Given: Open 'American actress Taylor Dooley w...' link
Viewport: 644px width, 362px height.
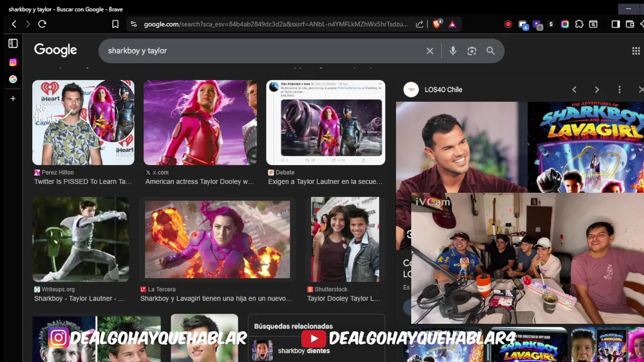Looking at the screenshot, I should pyautogui.click(x=200, y=182).
